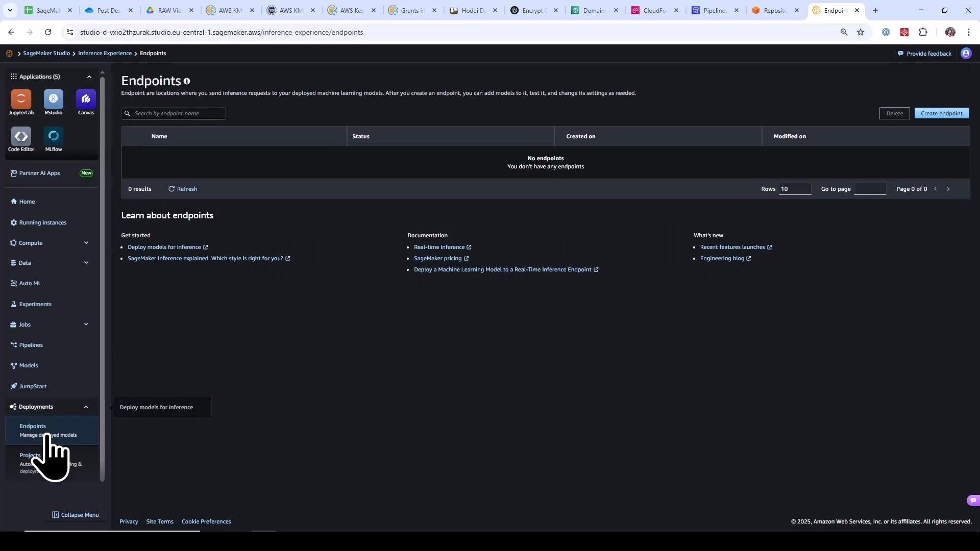Screen dimensions: 980x551
Task: Go to previous page in table
Action: pyautogui.click(x=935, y=189)
